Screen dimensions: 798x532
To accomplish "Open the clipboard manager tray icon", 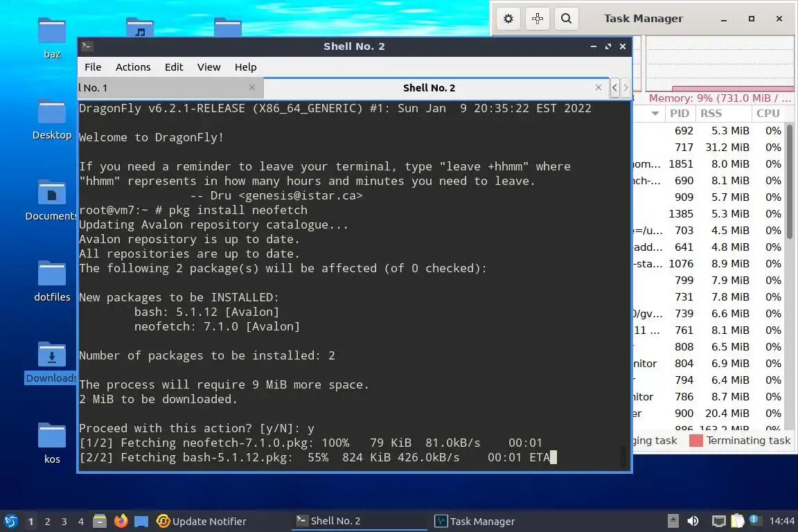I will [737, 521].
